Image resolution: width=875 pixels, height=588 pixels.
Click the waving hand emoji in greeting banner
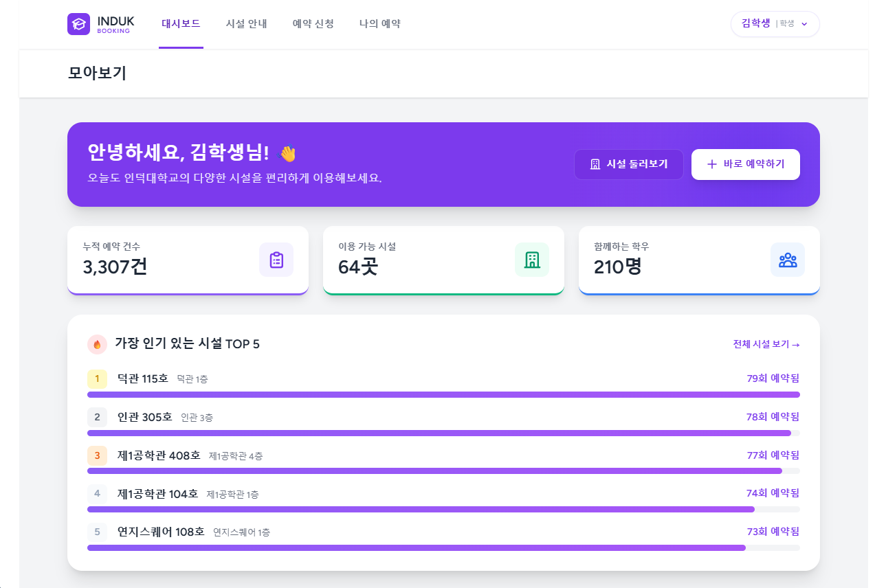(x=287, y=153)
